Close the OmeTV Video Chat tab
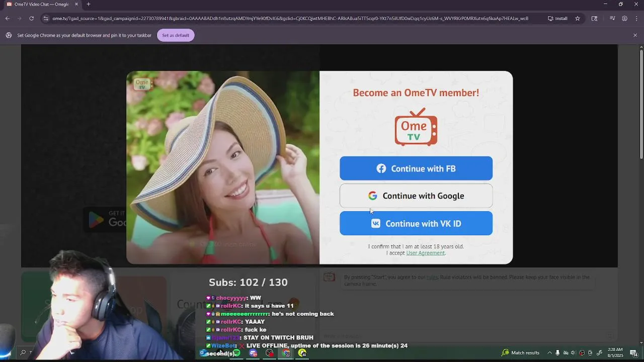 tap(76, 5)
